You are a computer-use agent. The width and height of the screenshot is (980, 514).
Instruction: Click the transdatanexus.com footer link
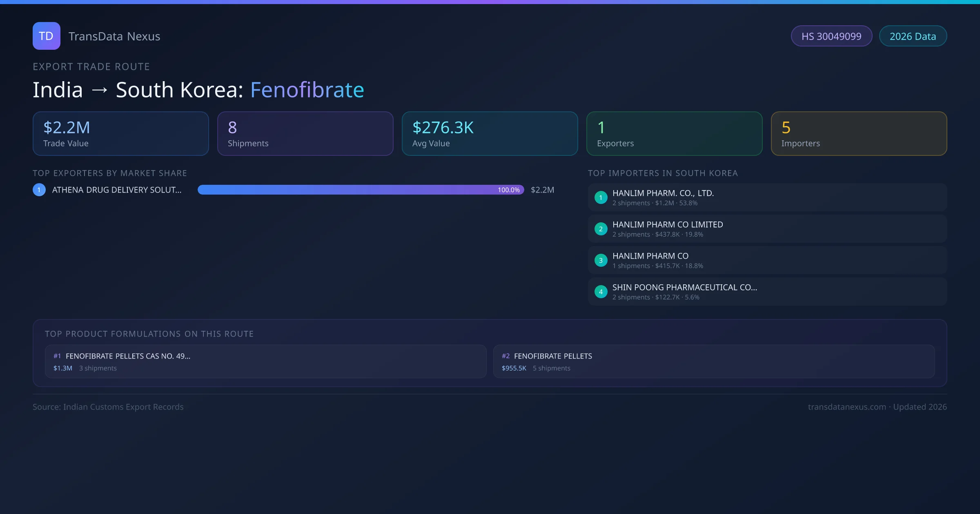pos(847,407)
